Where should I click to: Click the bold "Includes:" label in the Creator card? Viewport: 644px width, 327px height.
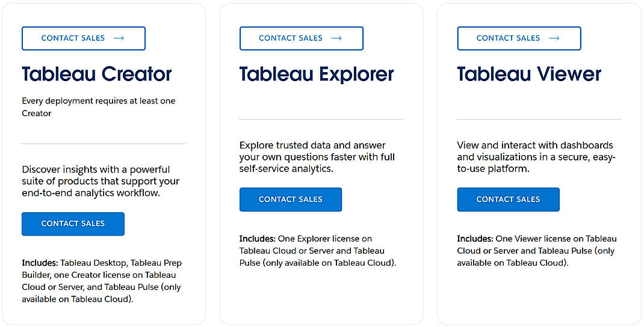40,263
